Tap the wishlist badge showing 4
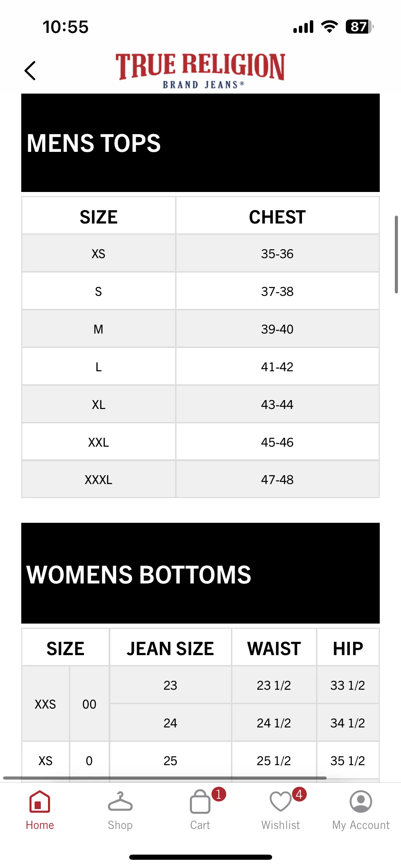 pos(299,794)
